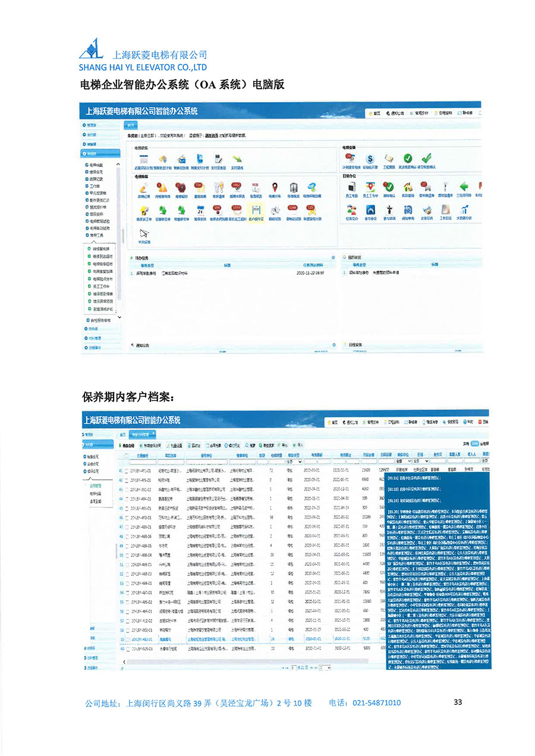Select 合同管理 in the contract window sidebar
Screen dimensions: 535x756
pyautogui.click(x=97, y=486)
